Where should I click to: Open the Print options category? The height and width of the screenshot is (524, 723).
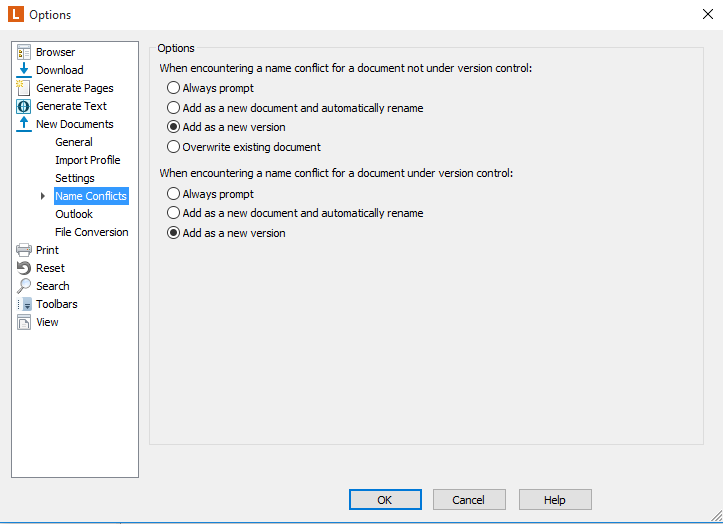point(47,250)
